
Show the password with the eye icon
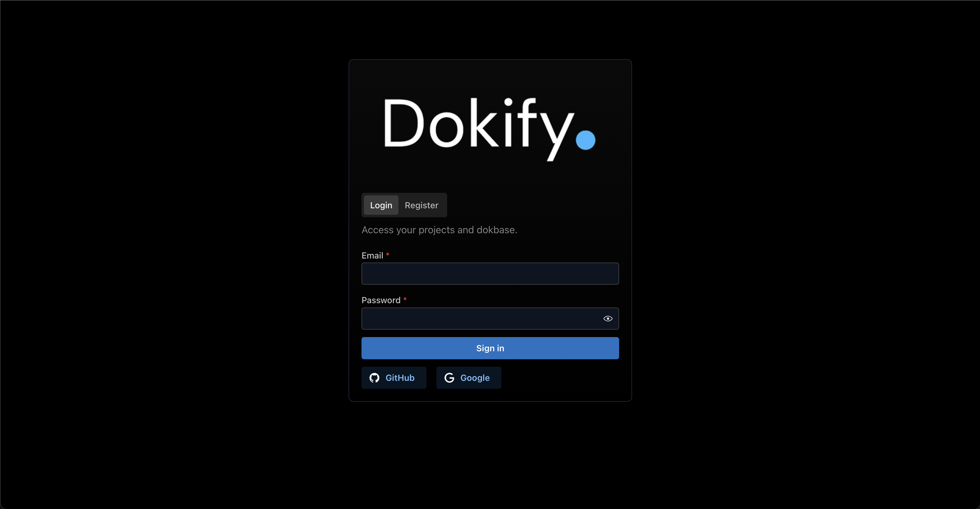coord(607,318)
